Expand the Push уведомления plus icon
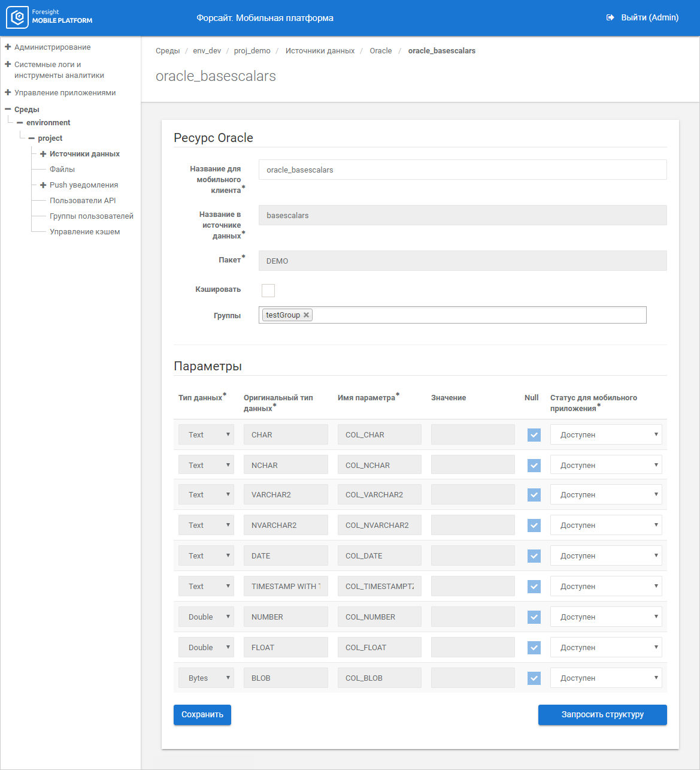The height and width of the screenshot is (770, 700). tap(43, 185)
